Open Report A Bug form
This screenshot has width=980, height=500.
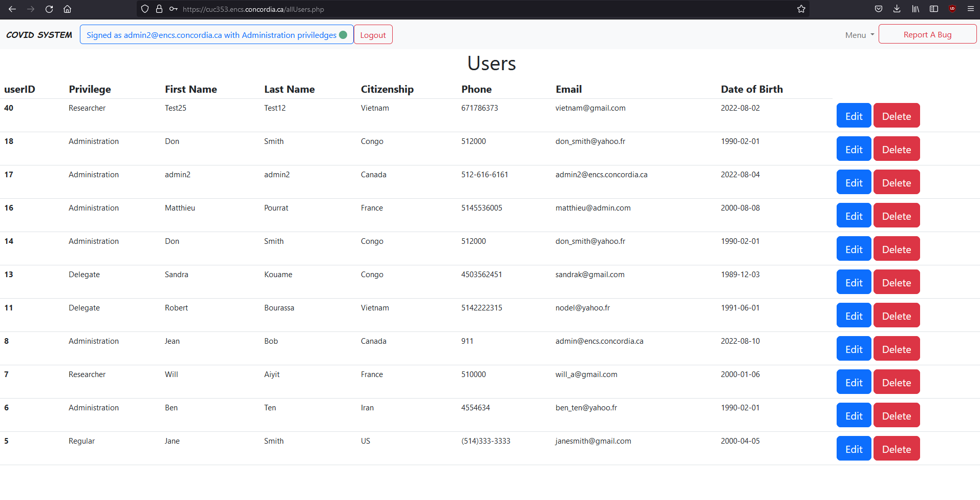pyautogui.click(x=927, y=34)
